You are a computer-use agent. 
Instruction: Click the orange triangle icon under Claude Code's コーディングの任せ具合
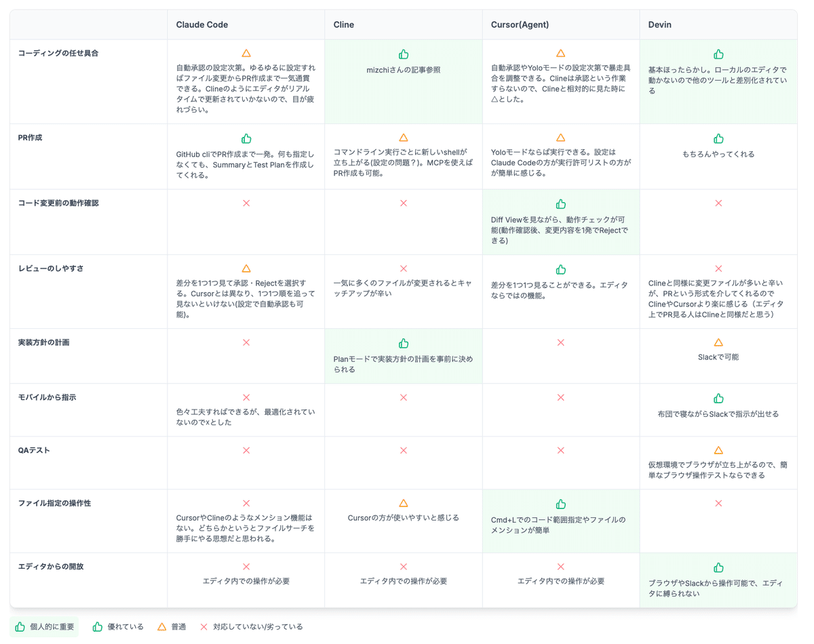pos(246,52)
